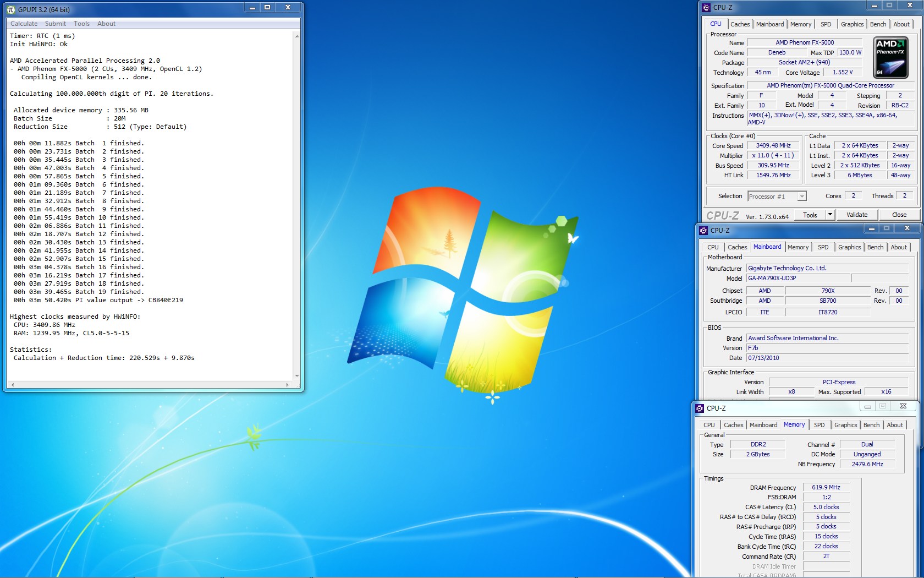Click the memory type DDR2 field
The height and width of the screenshot is (578, 924).
coord(758,445)
